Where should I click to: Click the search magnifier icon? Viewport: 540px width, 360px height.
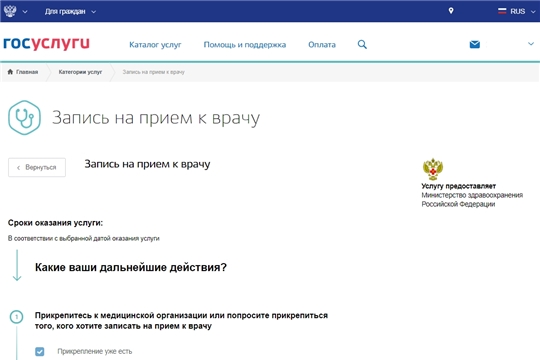(x=362, y=44)
